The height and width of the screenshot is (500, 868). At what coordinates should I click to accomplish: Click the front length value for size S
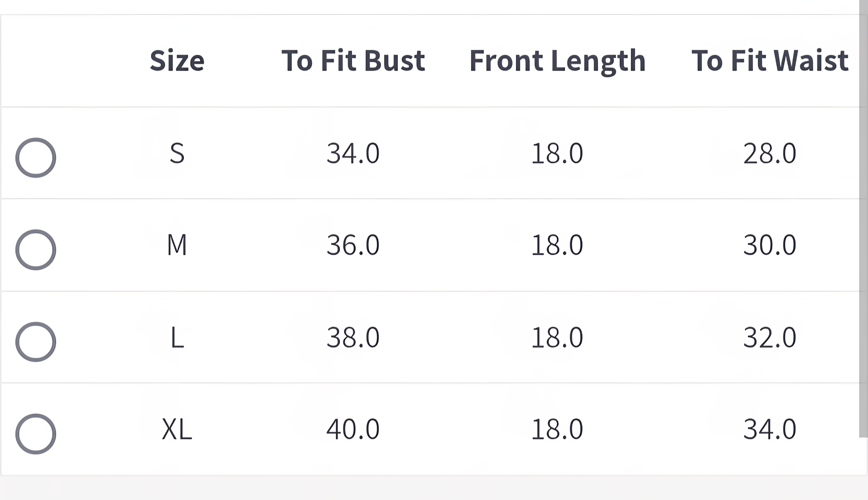(557, 153)
